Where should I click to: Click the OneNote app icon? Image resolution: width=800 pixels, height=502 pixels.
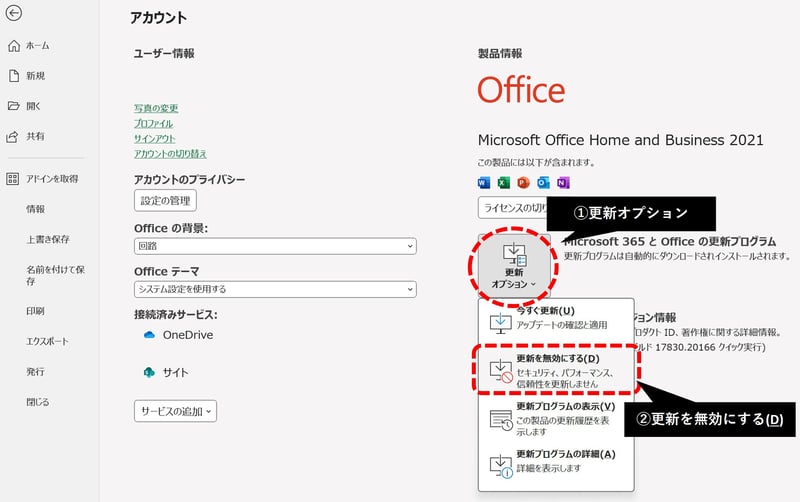point(563,183)
